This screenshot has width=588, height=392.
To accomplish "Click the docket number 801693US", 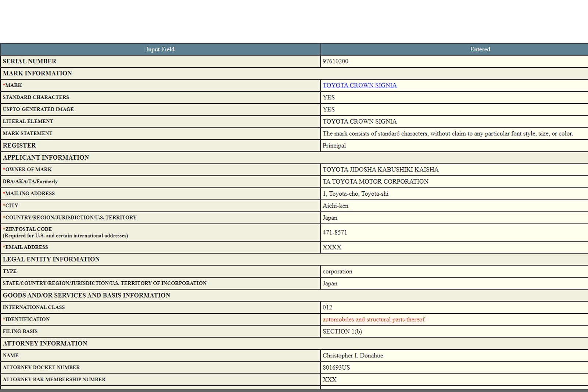I will pos(336,368).
